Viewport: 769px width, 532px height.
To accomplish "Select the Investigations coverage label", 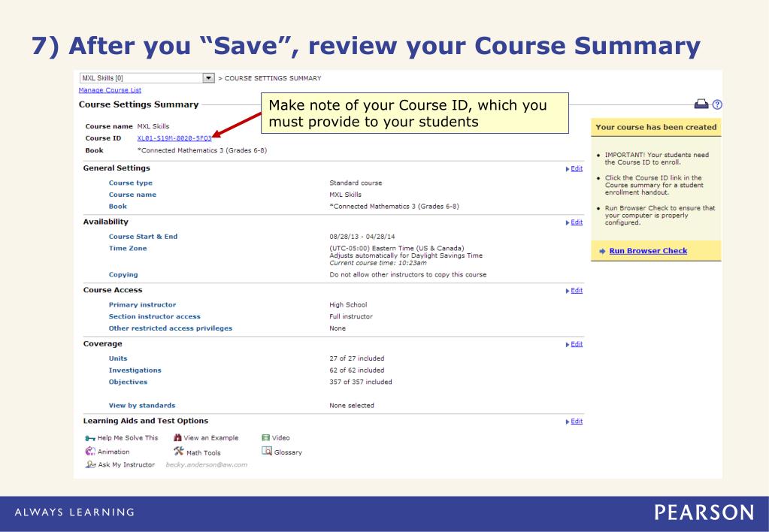I will click(x=135, y=370).
